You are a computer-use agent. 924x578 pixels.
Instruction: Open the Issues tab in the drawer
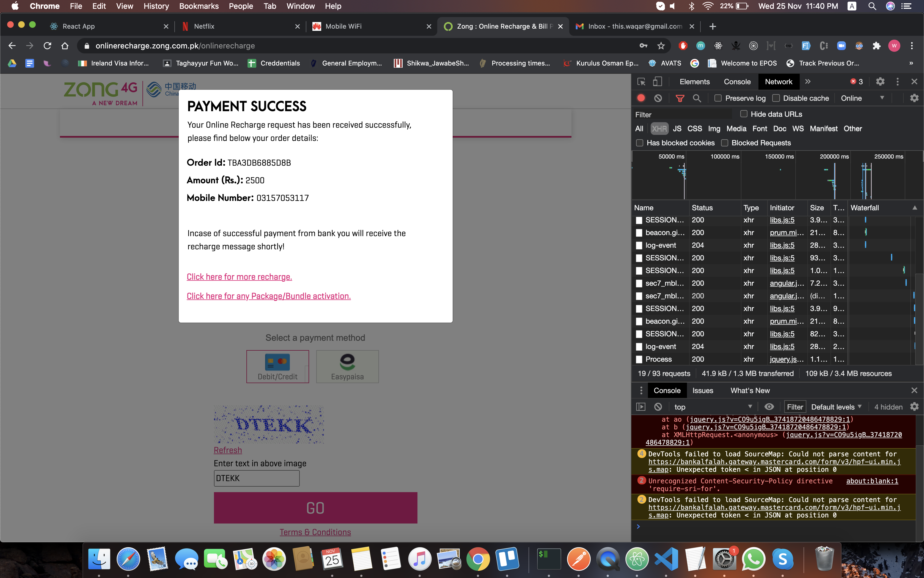[703, 390]
